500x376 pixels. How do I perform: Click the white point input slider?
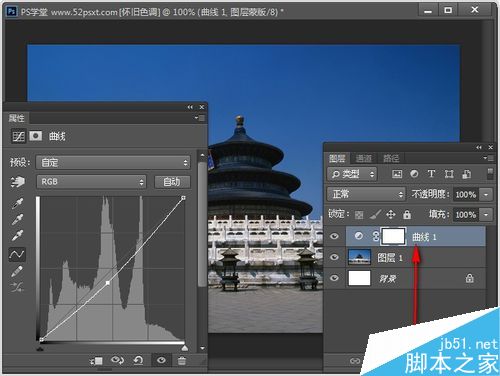click(x=184, y=348)
